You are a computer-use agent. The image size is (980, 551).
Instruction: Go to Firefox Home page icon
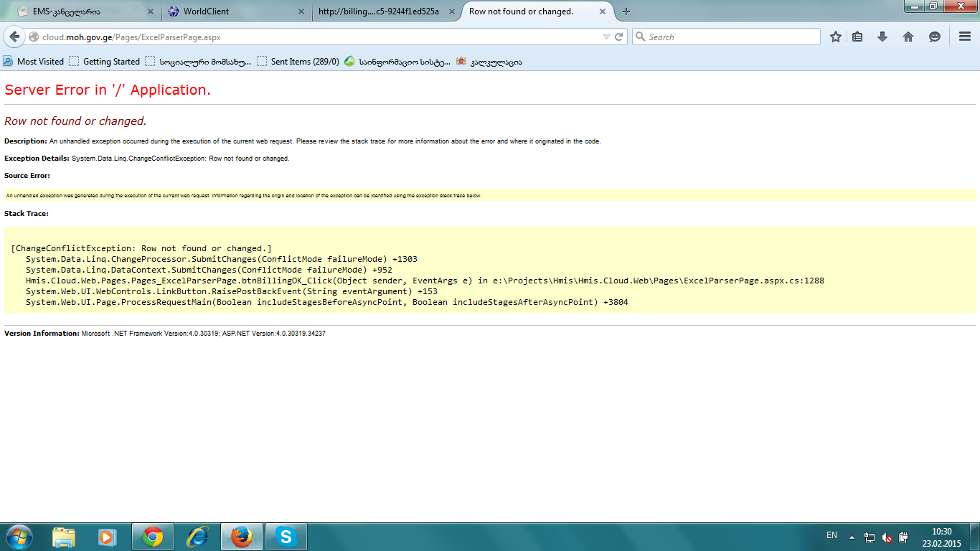point(908,37)
